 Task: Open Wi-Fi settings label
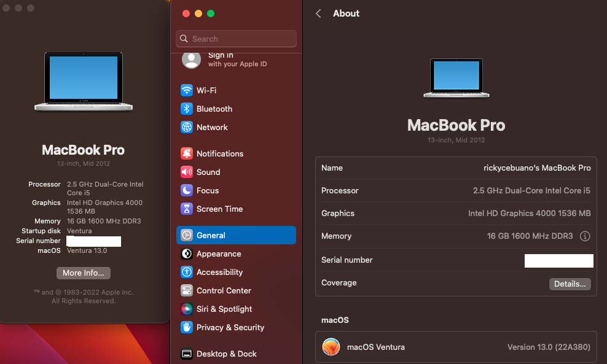point(206,90)
